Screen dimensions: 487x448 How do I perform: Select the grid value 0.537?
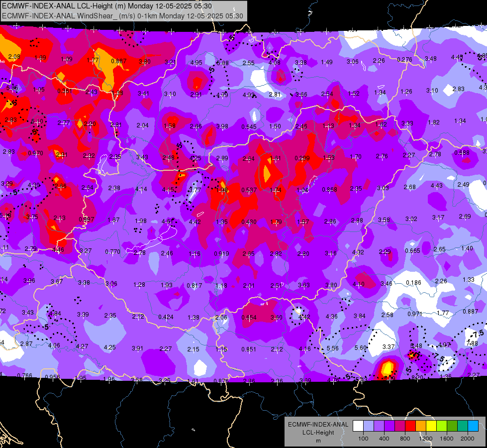pos(249,190)
